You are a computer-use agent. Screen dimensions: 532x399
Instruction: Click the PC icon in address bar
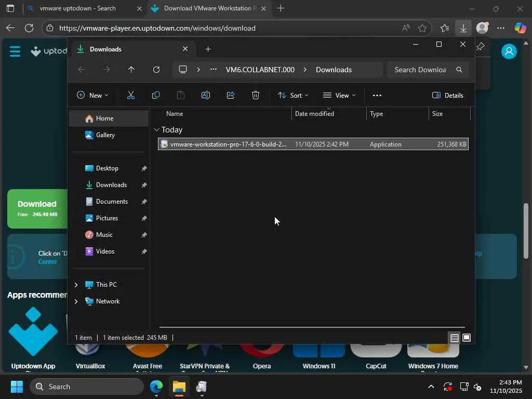pos(183,70)
